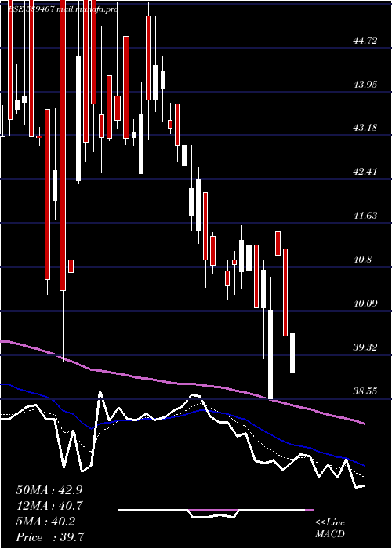Viewport: 392px width, 549px height.
Task: Click the 42.41 price axis label
Action: click(x=365, y=172)
